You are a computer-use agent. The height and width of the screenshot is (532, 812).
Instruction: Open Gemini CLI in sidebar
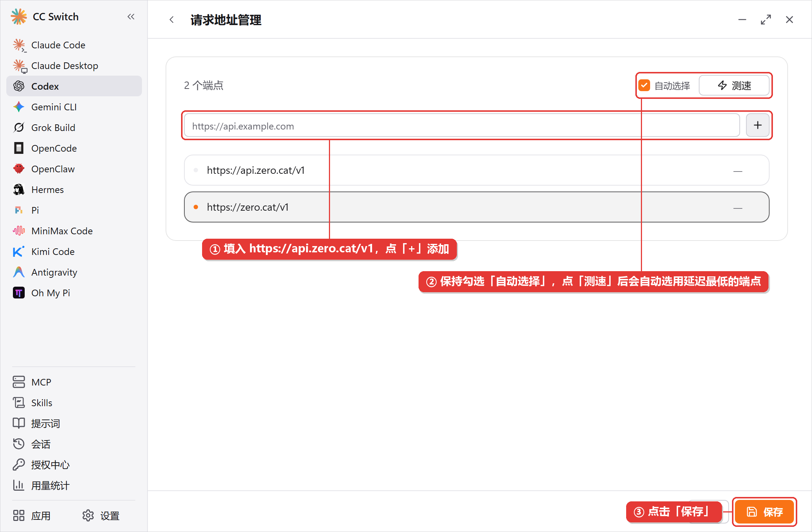pyautogui.click(x=74, y=107)
